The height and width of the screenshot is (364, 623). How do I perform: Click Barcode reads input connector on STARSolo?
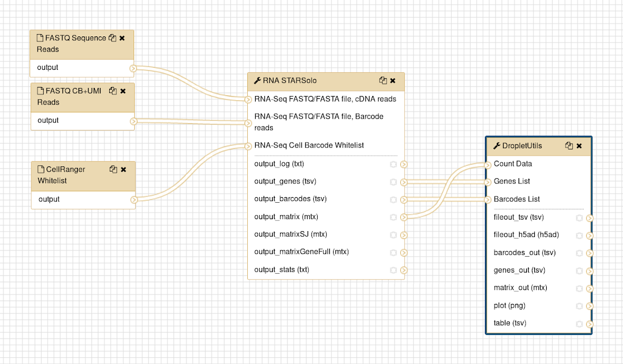(248, 123)
